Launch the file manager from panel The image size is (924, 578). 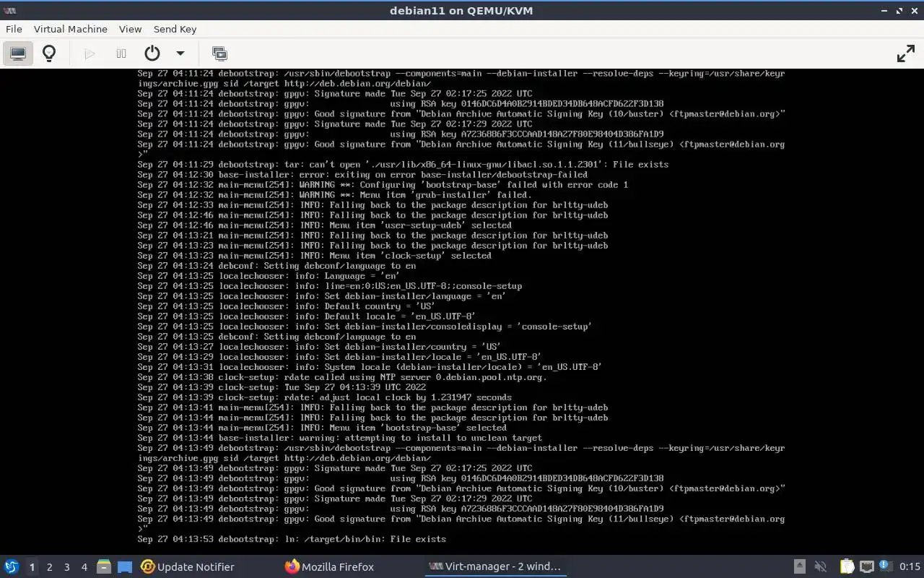[104, 566]
